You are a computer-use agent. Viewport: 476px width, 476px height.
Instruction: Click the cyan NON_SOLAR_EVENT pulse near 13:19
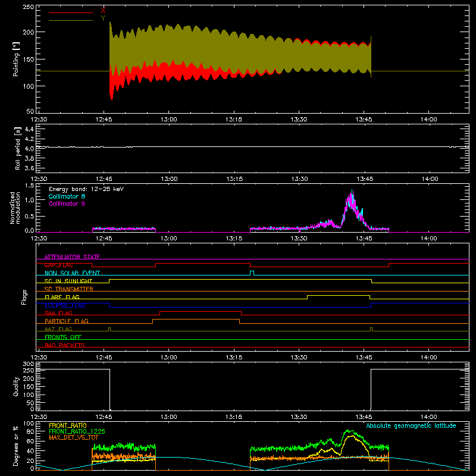(x=252, y=273)
